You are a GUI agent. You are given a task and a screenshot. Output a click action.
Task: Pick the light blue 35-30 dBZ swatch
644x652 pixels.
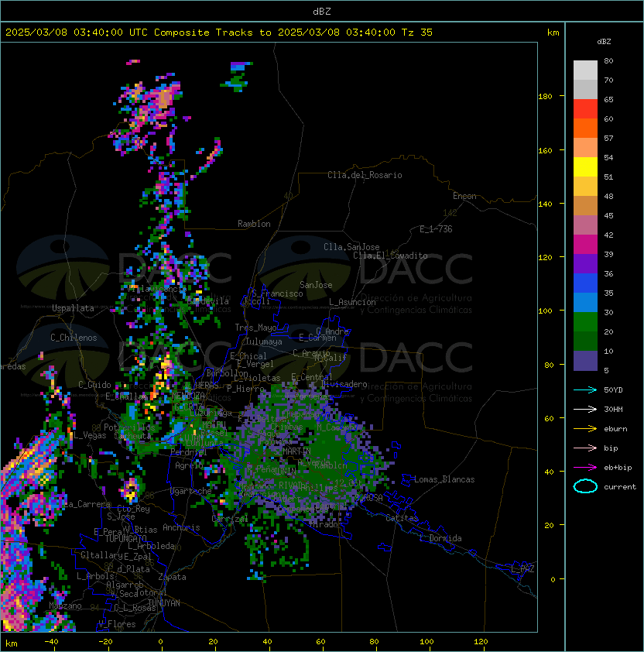click(x=585, y=302)
